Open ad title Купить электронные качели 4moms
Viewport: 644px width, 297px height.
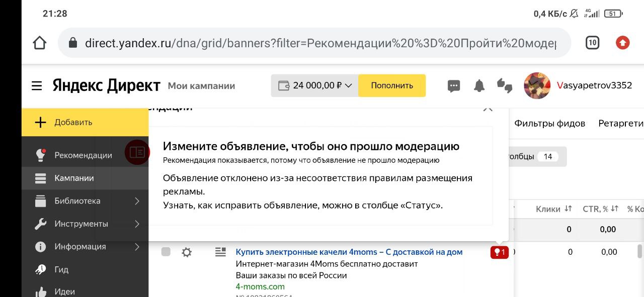pos(349,252)
